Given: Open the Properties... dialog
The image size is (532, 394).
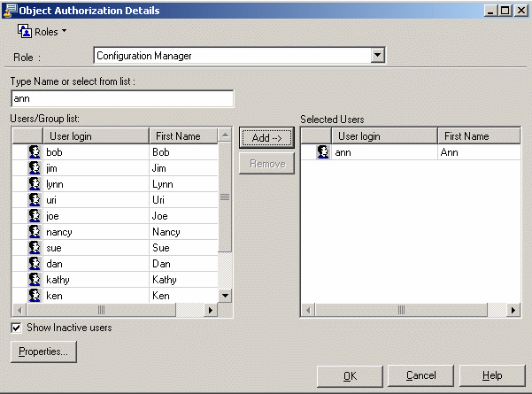Looking at the screenshot, I should point(43,352).
